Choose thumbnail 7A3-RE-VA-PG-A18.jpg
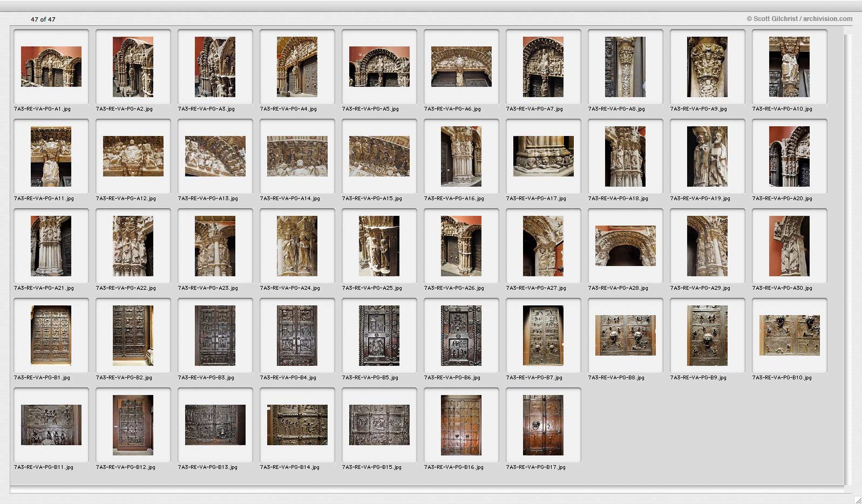 pyautogui.click(x=626, y=156)
